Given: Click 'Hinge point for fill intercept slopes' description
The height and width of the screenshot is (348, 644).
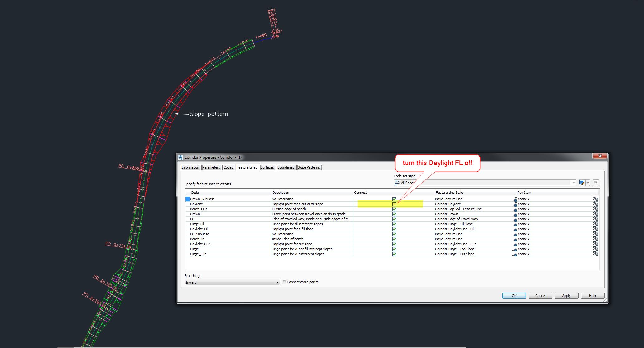Looking at the screenshot, I should 297,224.
